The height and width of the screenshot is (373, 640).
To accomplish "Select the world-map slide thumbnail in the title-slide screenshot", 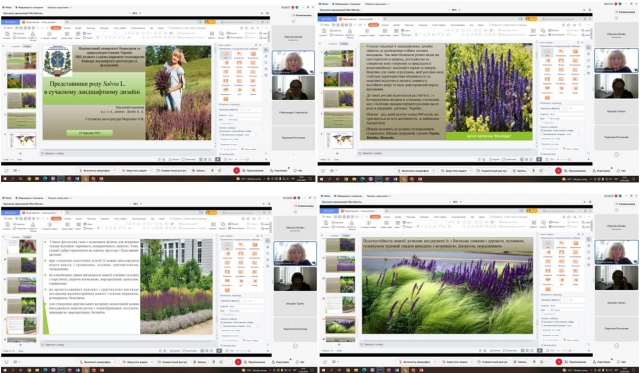I will (22, 140).
